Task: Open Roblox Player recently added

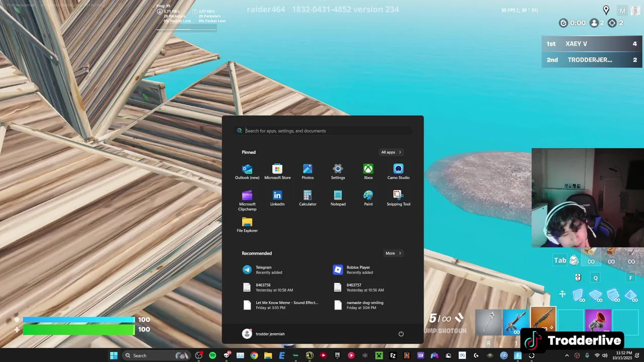Action: click(x=372, y=270)
